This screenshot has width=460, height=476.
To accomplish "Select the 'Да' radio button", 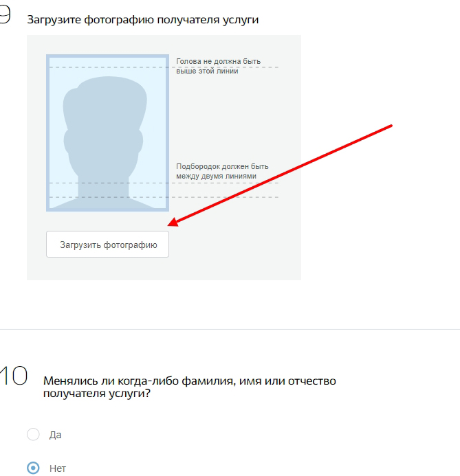I will point(33,434).
